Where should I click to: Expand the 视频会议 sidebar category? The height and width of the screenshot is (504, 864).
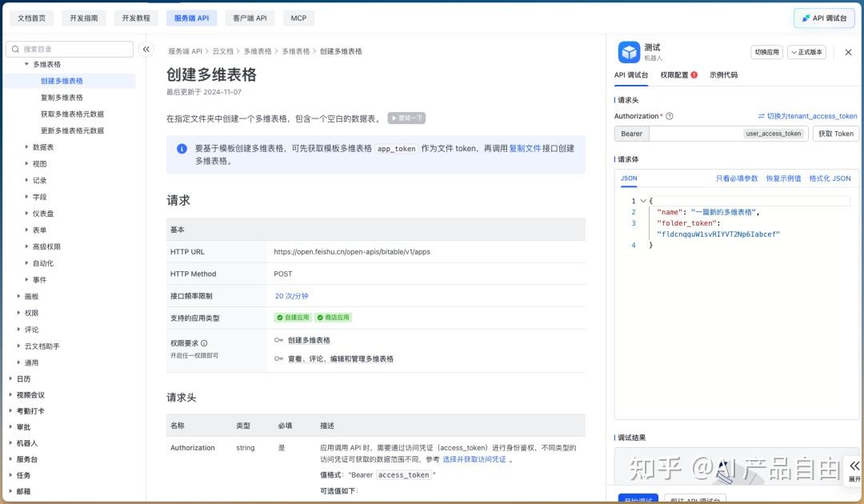[x=10, y=394]
